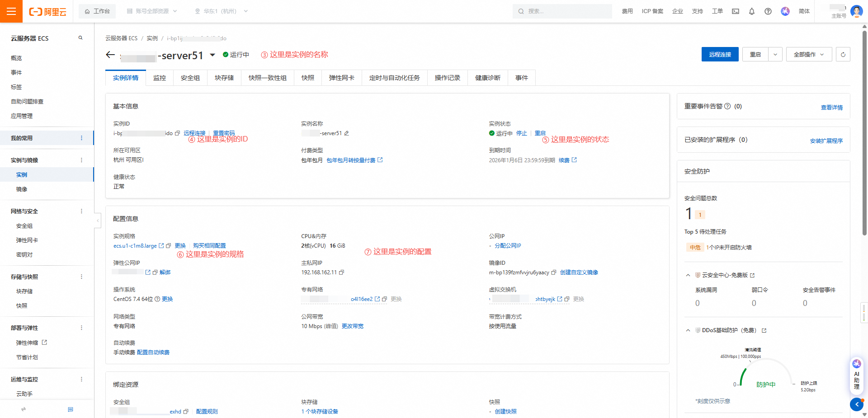Click 查看详情 for important events

832,108
